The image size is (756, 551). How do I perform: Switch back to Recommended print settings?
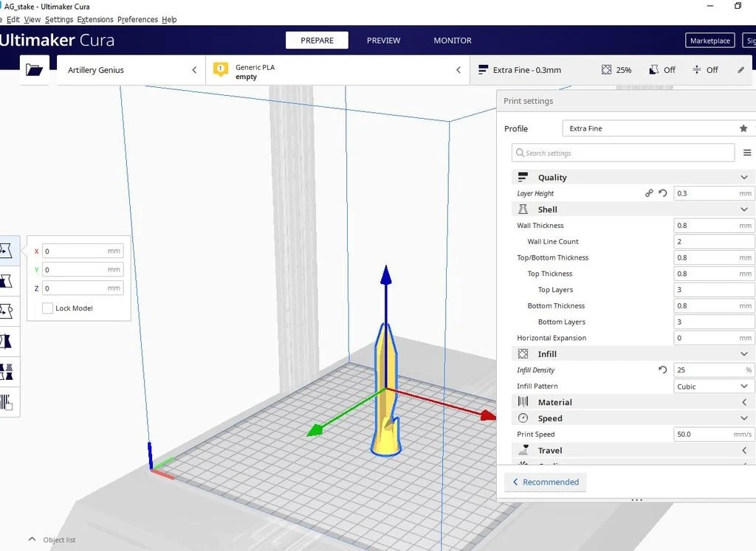pyautogui.click(x=546, y=482)
